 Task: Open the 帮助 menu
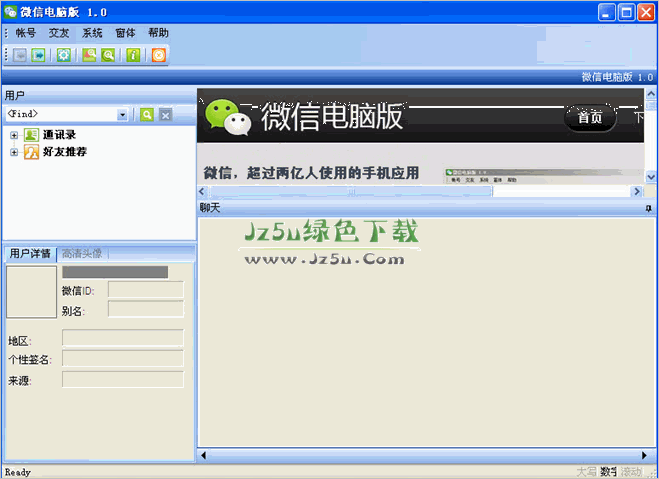point(158,33)
